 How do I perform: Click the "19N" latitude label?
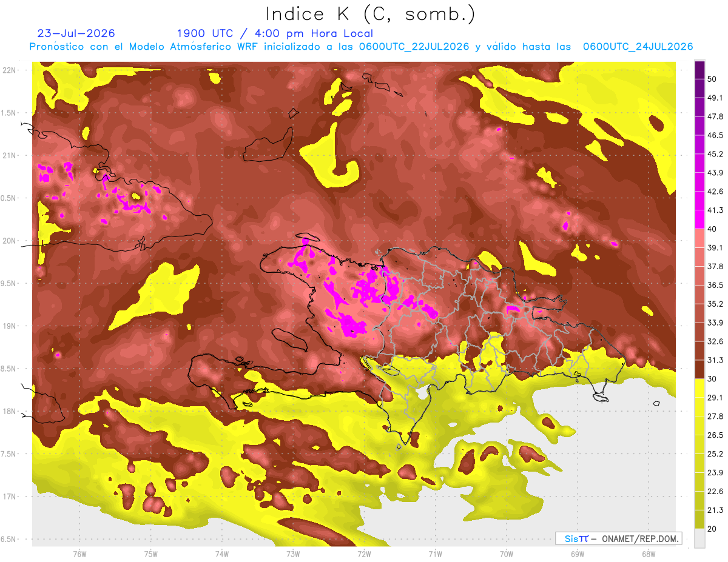point(10,326)
